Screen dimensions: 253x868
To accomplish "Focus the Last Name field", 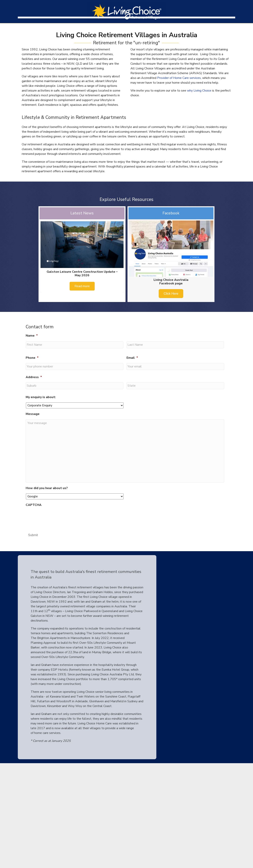I will tap(175, 345).
